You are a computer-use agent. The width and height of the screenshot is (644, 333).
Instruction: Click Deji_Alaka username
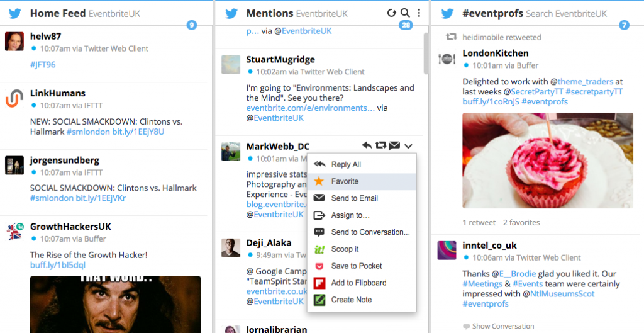click(x=269, y=242)
